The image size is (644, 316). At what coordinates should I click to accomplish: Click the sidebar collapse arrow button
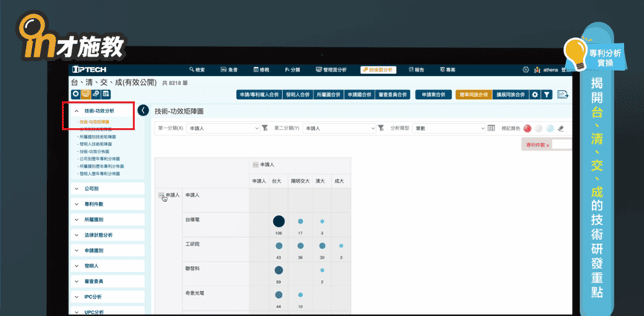[143, 110]
